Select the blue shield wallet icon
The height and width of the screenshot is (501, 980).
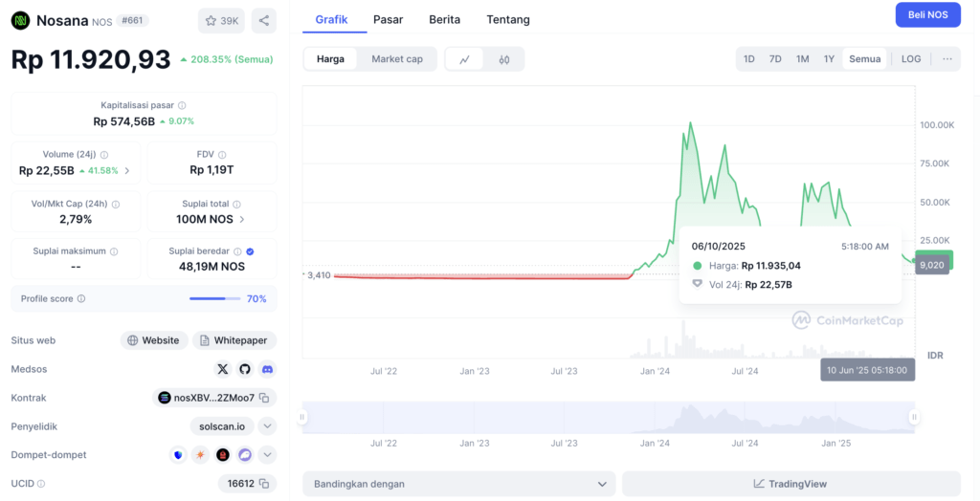click(178, 455)
